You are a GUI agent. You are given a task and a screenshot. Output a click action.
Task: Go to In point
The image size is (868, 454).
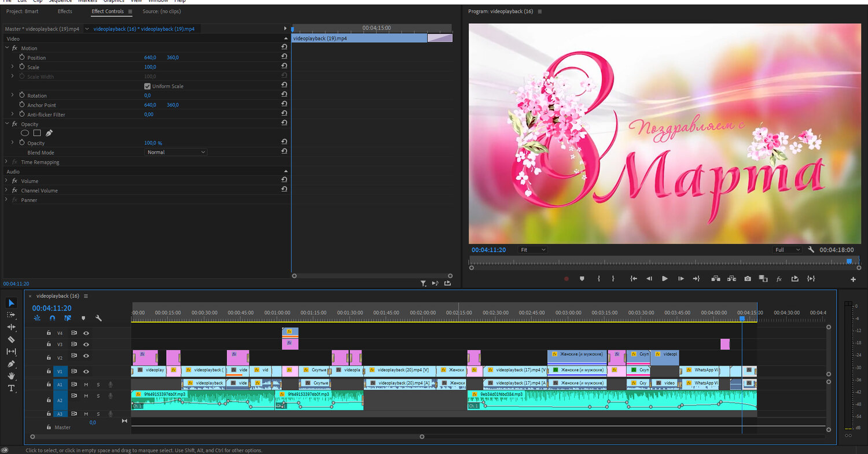[x=633, y=279]
